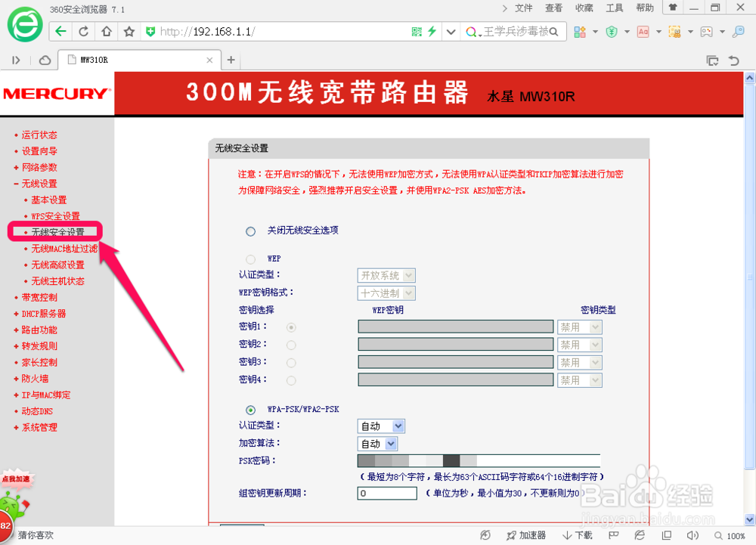Image resolution: width=756 pixels, height=545 pixels.
Task: Open the 查看 menu
Action: (553, 8)
